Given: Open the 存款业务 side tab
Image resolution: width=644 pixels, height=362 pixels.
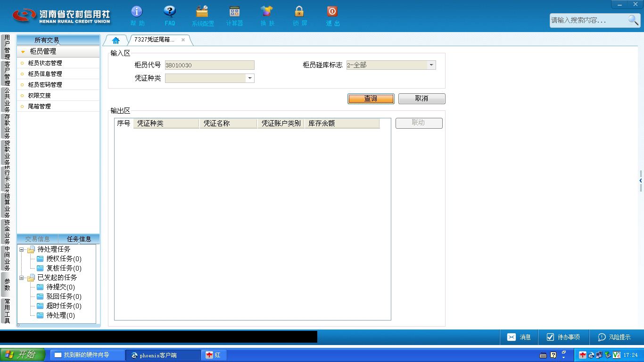Looking at the screenshot, I should 7,126.
